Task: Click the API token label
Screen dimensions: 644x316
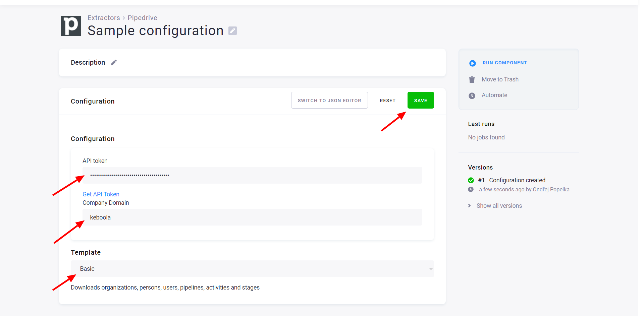Action: click(95, 161)
